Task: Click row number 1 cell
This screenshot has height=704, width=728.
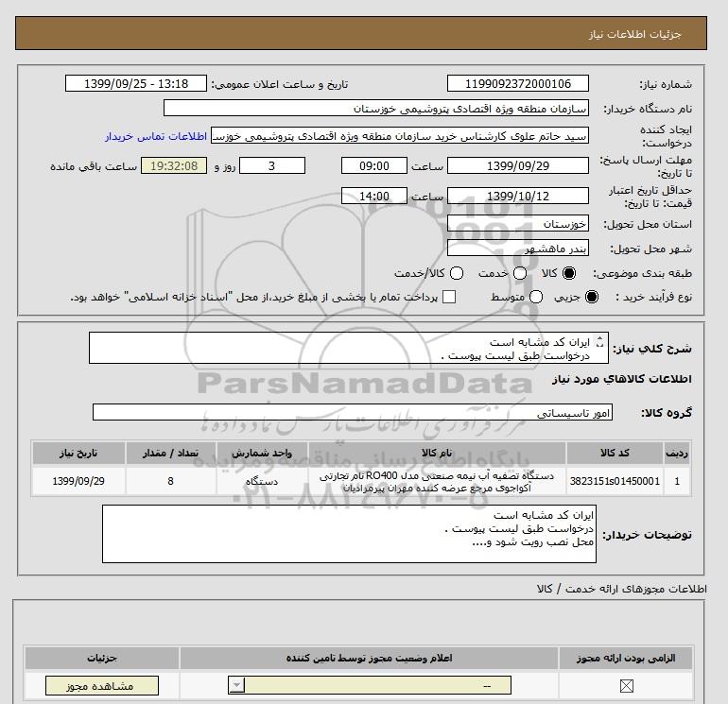Action: click(677, 481)
